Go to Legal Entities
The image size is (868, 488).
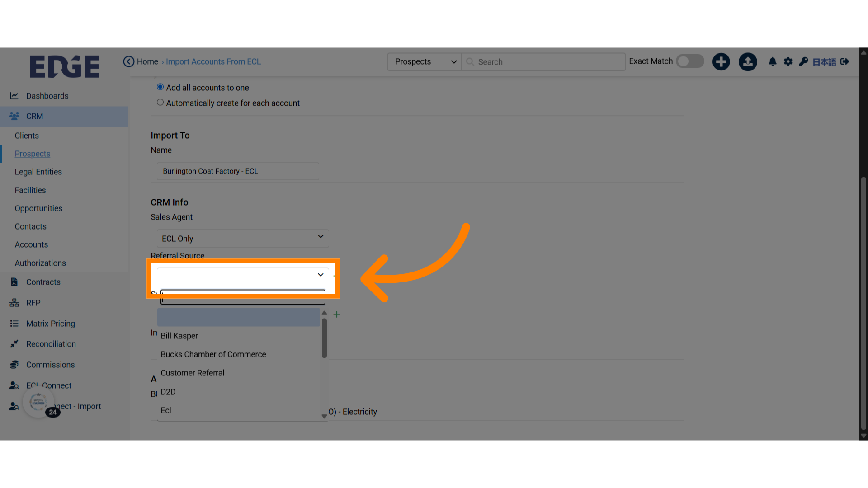(38, 172)
